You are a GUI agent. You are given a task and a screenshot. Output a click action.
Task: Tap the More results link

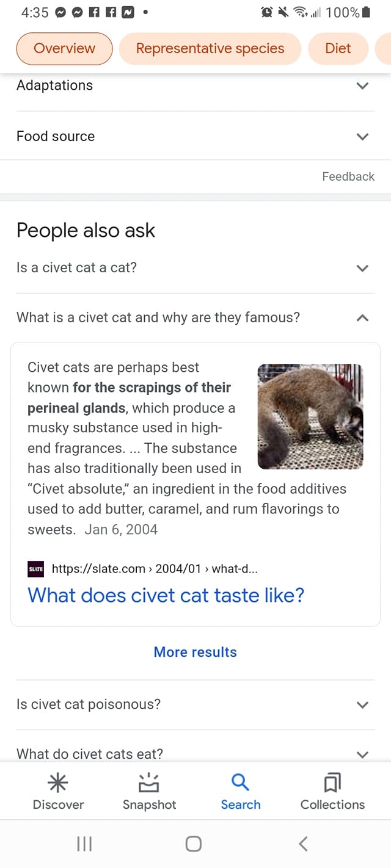tap(195, 652)
